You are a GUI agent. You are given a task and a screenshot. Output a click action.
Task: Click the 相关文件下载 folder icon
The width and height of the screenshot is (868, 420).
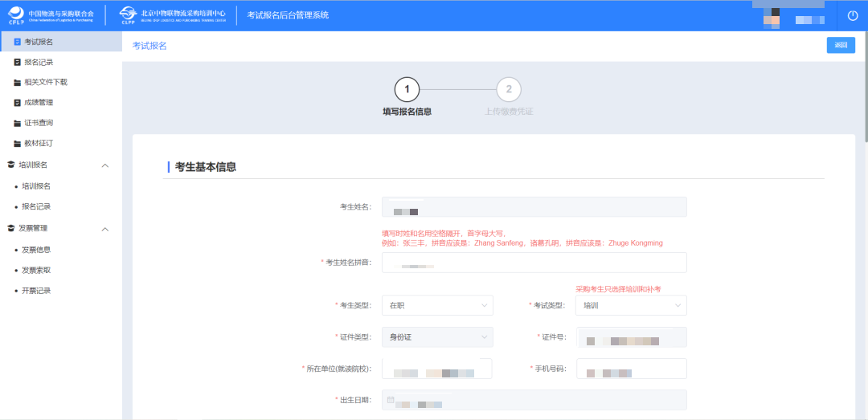[x=17, y=83]
